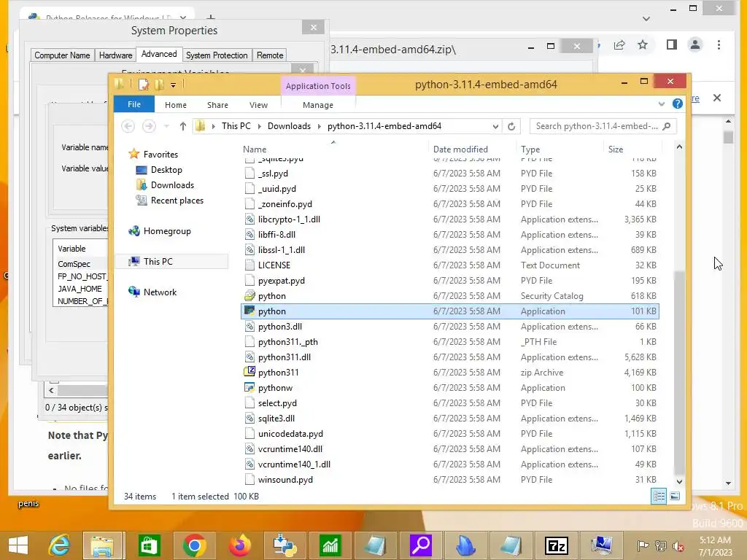Switch to the View ribbon tab

[x=258, y=105]
